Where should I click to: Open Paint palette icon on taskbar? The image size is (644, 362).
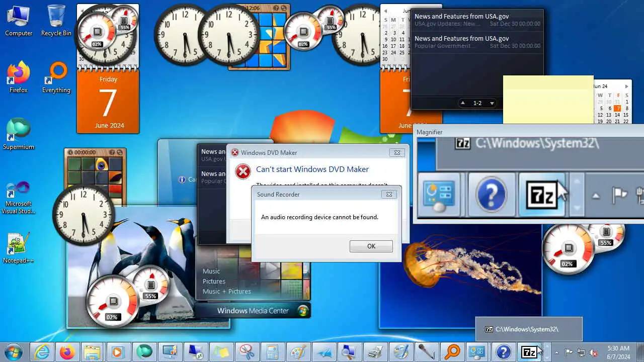[x=298, y=352]
